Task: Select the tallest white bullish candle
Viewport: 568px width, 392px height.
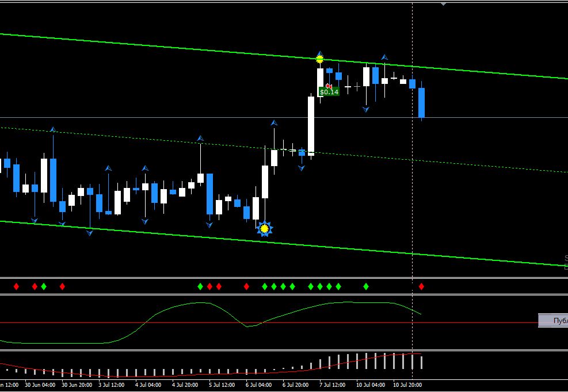Action: [311, 126]
